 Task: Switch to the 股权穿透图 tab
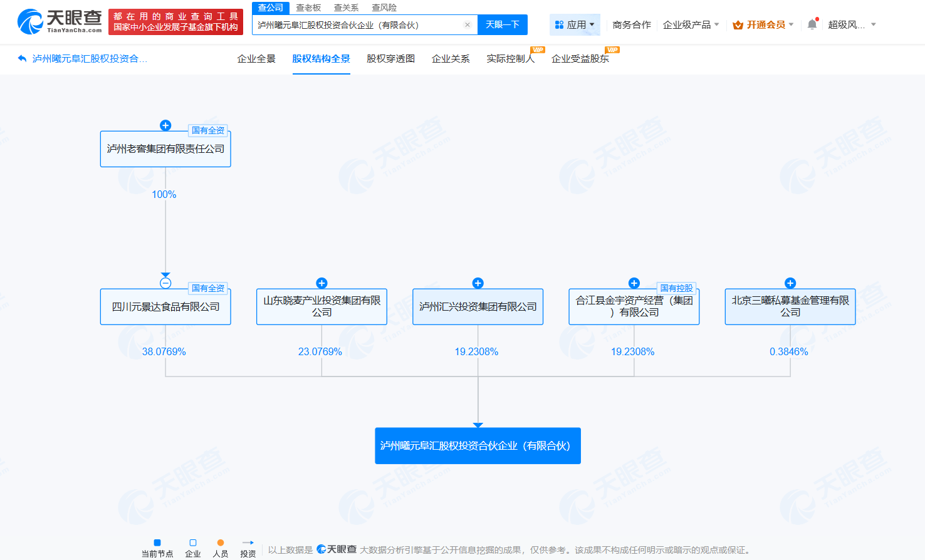[x=389, y=59]
